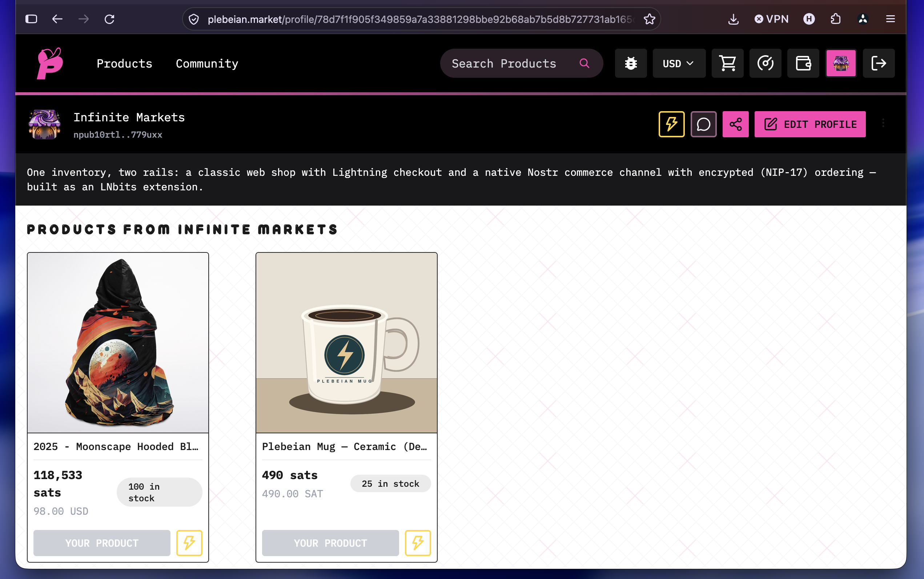Copy the npub10rtl..779uxx identifier
The width and height of the screenshot is (924, 579).
(118, 135)
